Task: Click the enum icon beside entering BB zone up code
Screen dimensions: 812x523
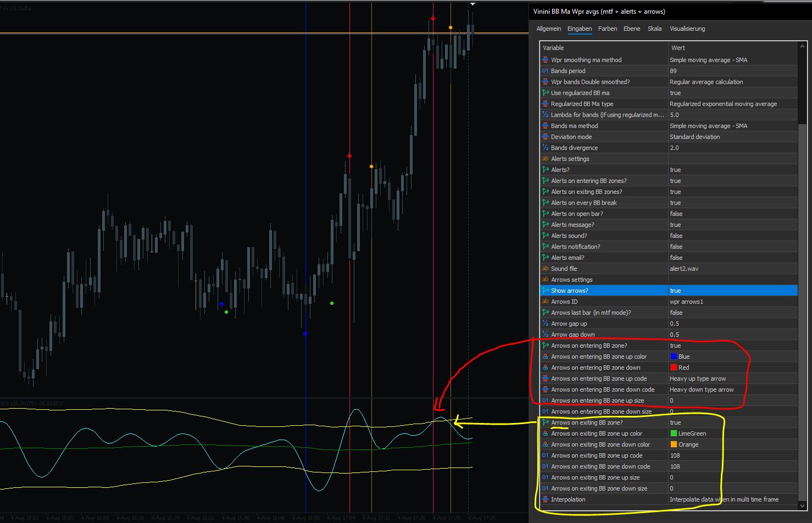Action: 546,379
